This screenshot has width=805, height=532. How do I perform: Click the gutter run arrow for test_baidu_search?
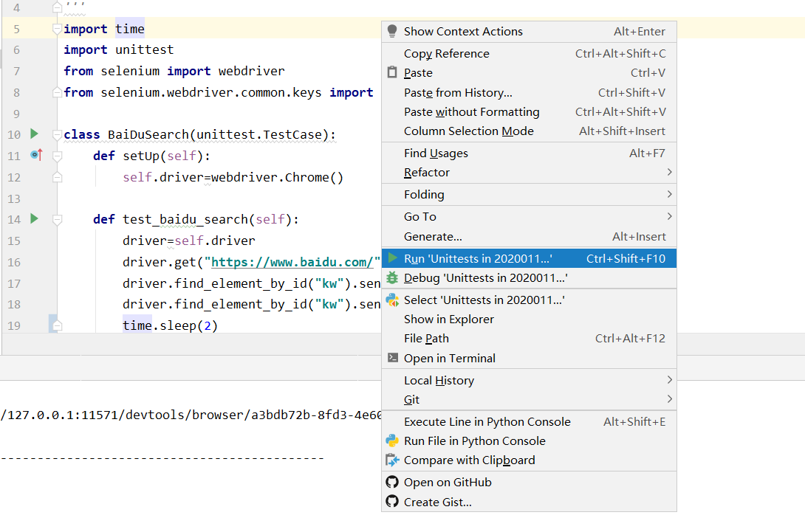pos(35,218)
